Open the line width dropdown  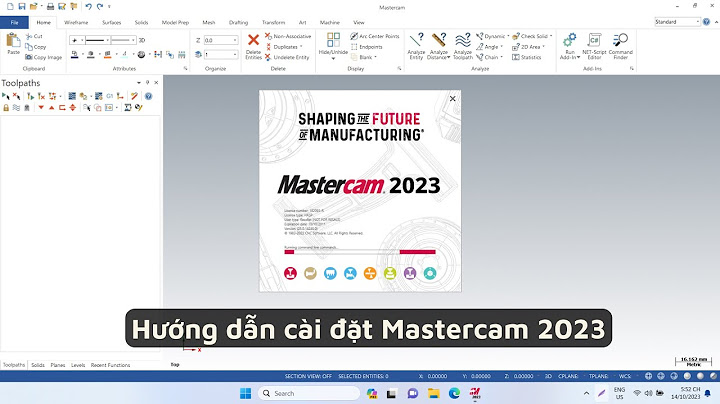click(x=133, y=40)
